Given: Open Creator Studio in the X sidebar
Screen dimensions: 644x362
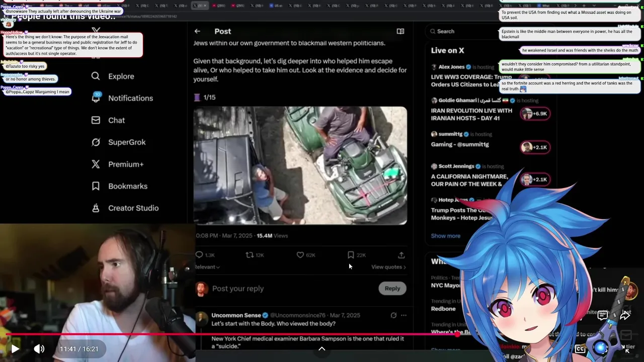Looking at the screenshot, I should (x=125, y=208).
